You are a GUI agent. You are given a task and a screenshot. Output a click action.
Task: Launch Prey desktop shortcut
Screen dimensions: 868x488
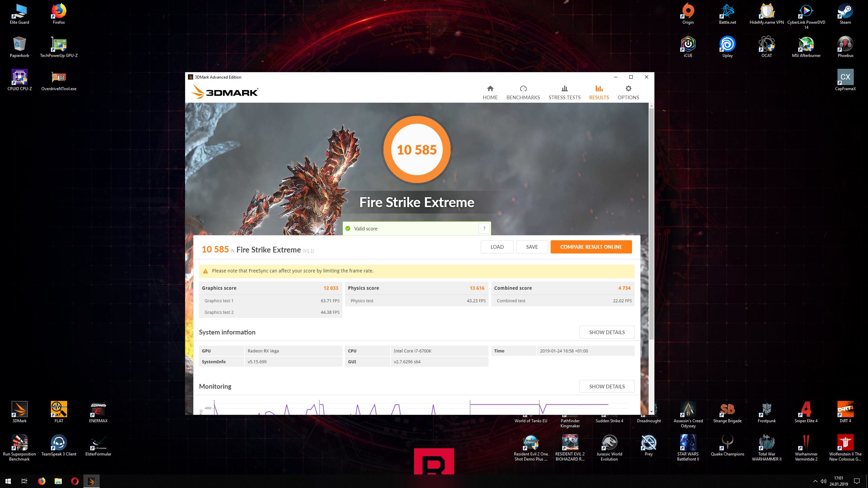point(649,446)
